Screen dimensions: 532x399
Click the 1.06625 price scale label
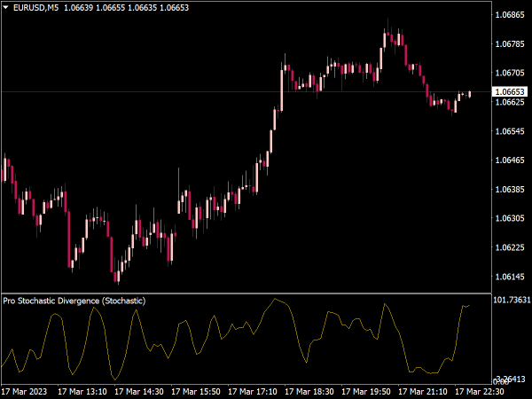510,102
